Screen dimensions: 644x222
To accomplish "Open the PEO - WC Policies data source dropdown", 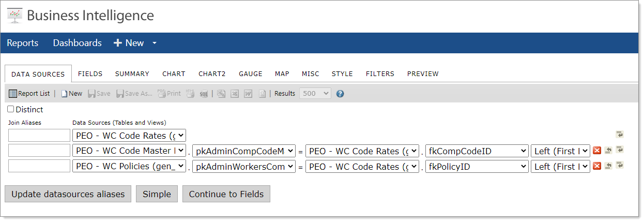I will [x=129, y=167].
